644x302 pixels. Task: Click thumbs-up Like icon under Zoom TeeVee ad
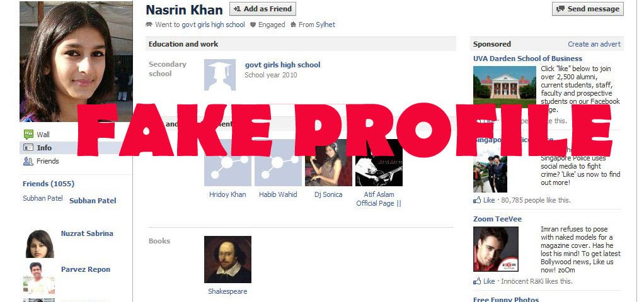(x=477, y=281)
